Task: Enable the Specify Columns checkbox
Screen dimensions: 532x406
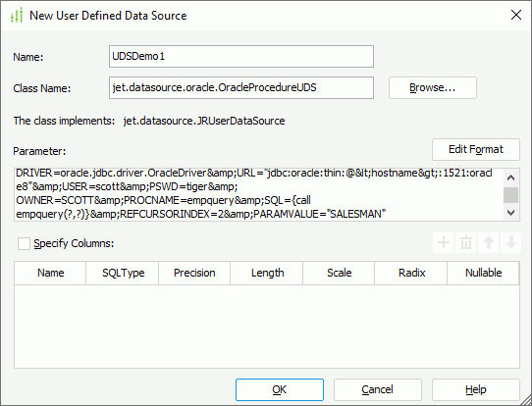Action: (x=24, y=243)
